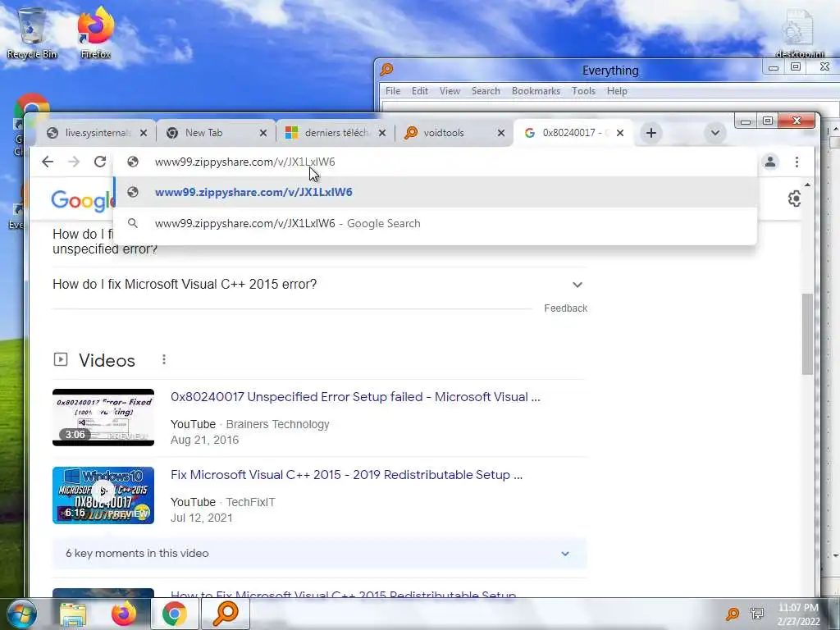Open the Chrome three-dot menu
Image resolution: width=840 pixels, height=630 pixels.
tap(797, 162)
